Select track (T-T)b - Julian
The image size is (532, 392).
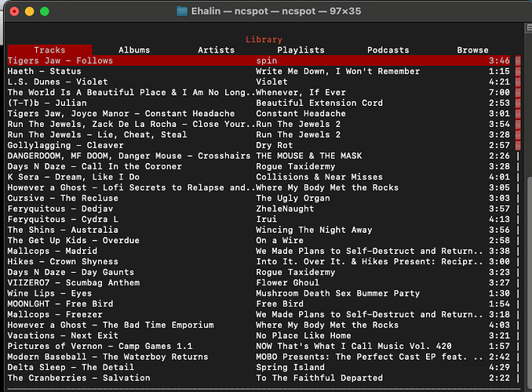[258, 103]
